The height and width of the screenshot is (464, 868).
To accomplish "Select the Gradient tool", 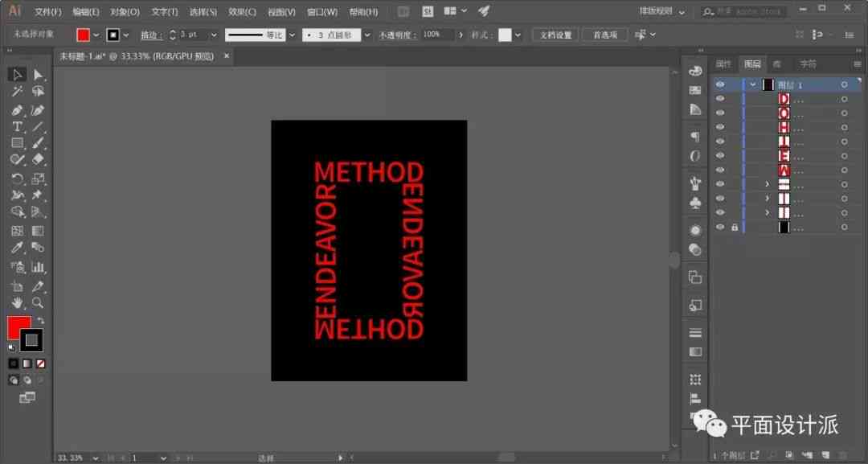I will 38,231.
